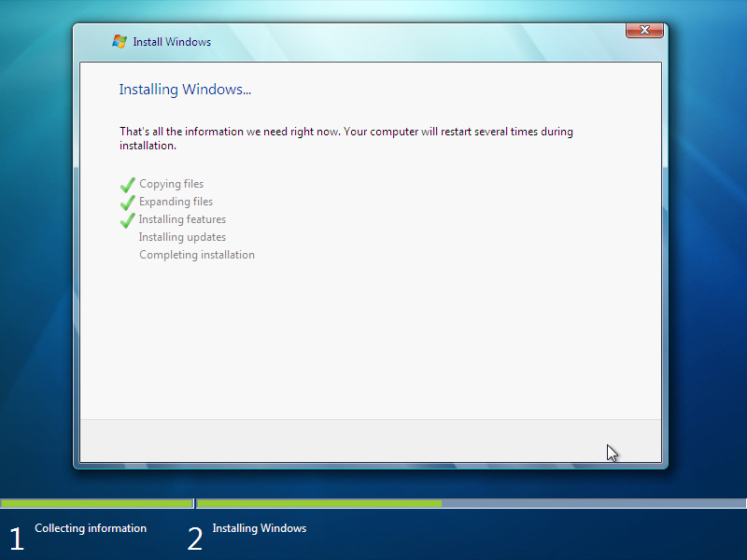This screenshot has height=560, width=747.
Task: Click the green checkmark beside Installing features
Action: point(128,219)
